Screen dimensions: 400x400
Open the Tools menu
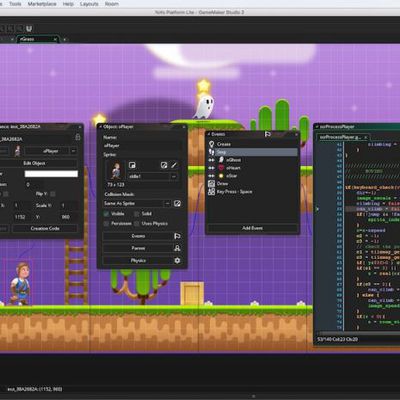tap(15, 4)
